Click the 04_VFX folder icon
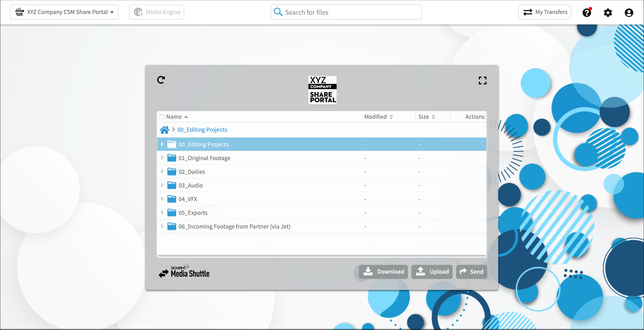 click(172, 199)
